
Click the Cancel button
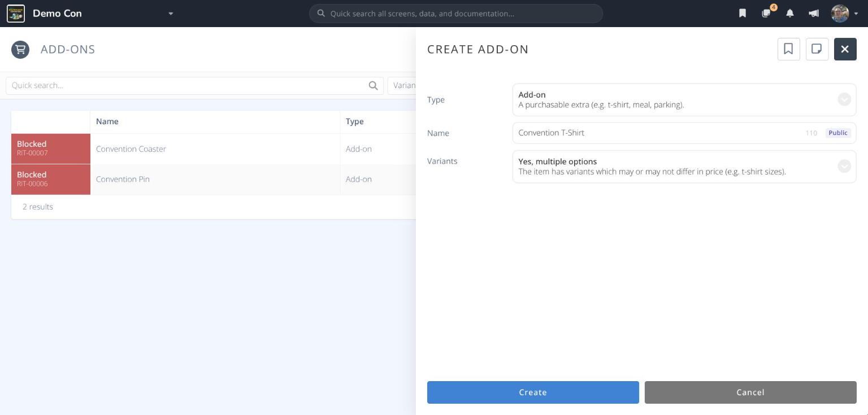tap(750, 392)
